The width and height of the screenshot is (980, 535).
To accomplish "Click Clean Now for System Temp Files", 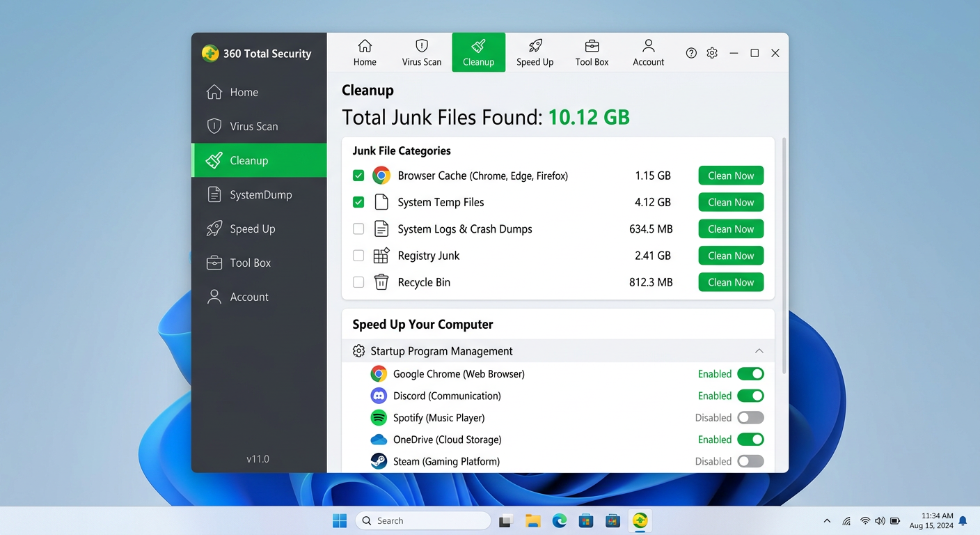I will (x=731, y=202).
